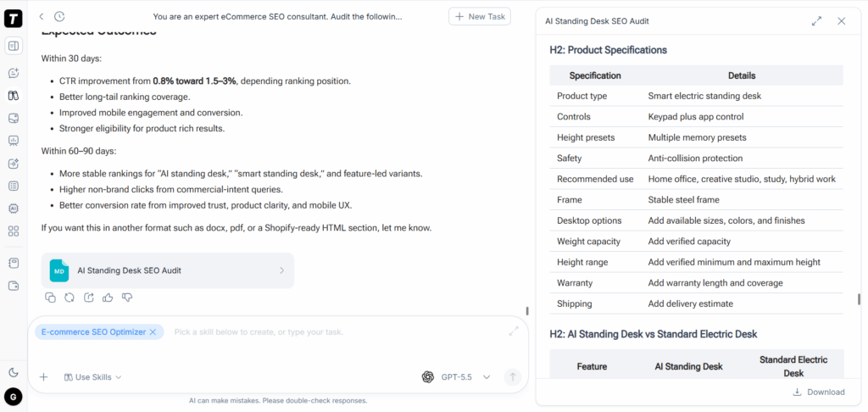
Task: Switch to dark mode moon icon
Action: point(14,372)
